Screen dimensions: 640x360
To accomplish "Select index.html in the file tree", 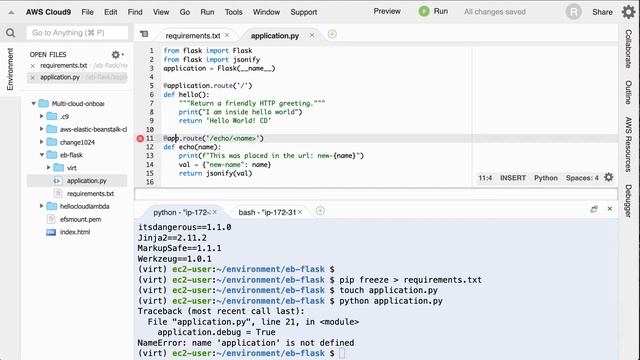I will click(x=75, y=232).
